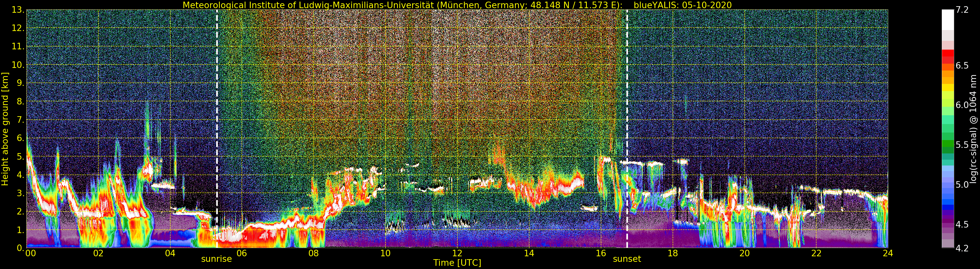Click the time axis tick label '06'
The width and height of the screenshot is (980, 269).
[242, 253]
